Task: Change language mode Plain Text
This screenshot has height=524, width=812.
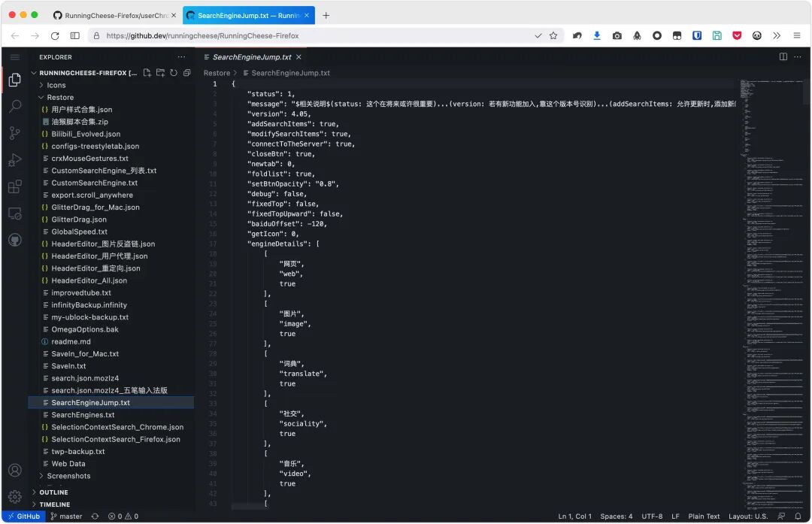Action: [x=704, y=516]
